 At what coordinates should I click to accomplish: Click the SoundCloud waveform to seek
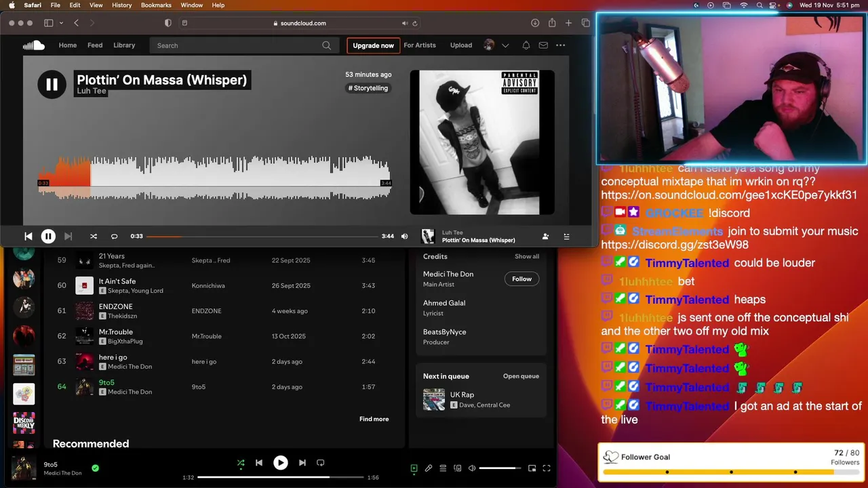tap(214, 178)
